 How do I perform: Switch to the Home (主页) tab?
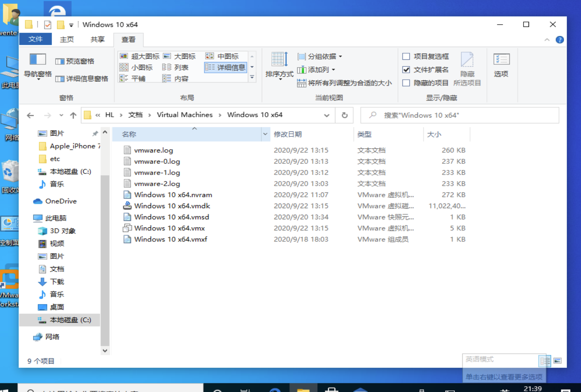67,39
